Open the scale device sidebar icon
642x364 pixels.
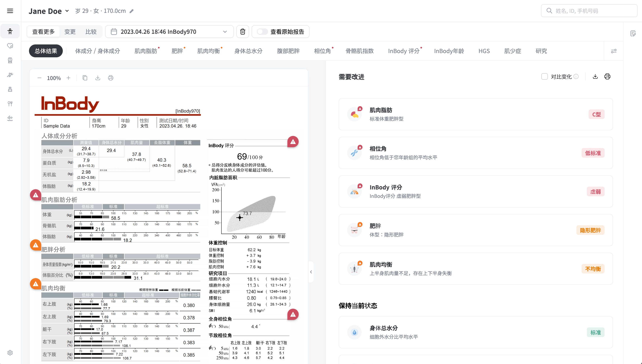pyautogui.click(x=10, y=89)
